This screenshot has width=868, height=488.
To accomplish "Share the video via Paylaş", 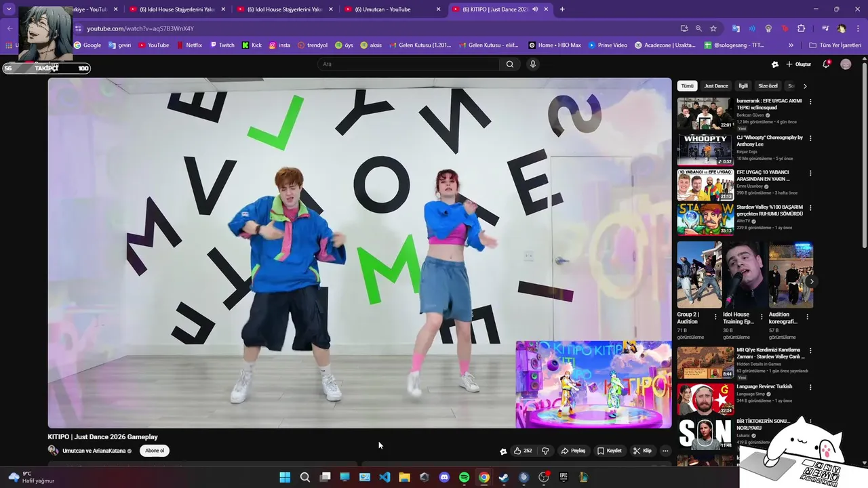I will [x=573, y=451].
